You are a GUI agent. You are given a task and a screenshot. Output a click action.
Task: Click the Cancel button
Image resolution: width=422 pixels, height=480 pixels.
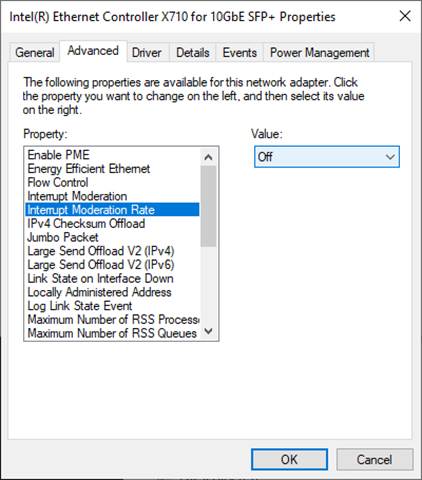pos(374,460)
